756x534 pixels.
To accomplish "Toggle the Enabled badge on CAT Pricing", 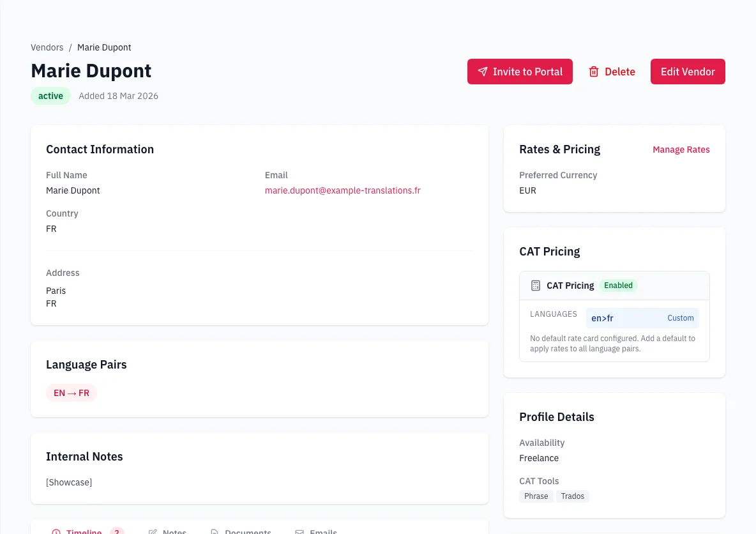I will (617, 286).
